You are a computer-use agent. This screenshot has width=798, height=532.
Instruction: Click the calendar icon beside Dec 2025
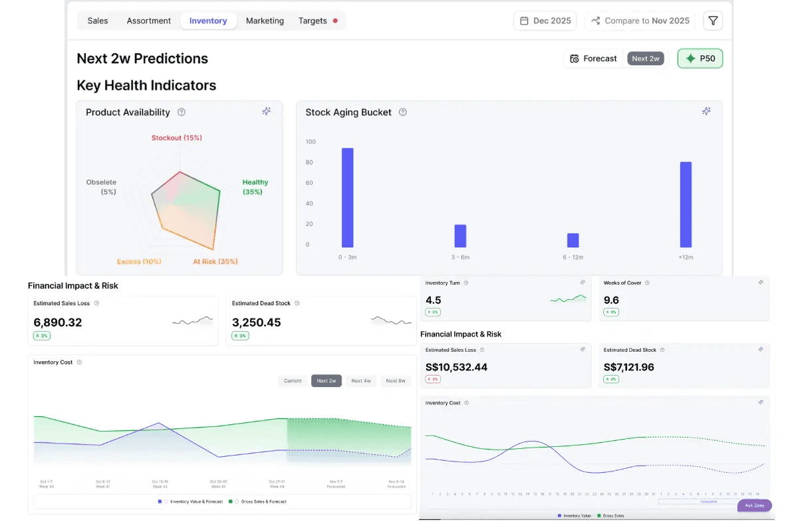524,21
